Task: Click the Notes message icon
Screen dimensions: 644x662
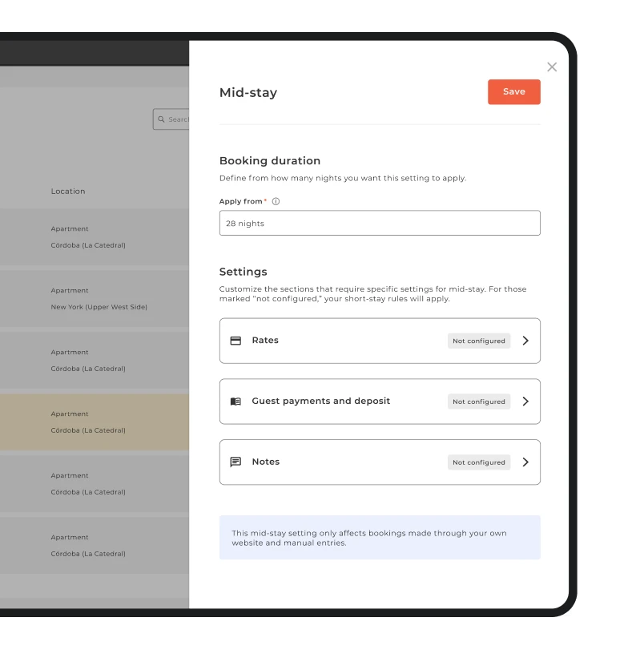Action: tap(235, 462)
